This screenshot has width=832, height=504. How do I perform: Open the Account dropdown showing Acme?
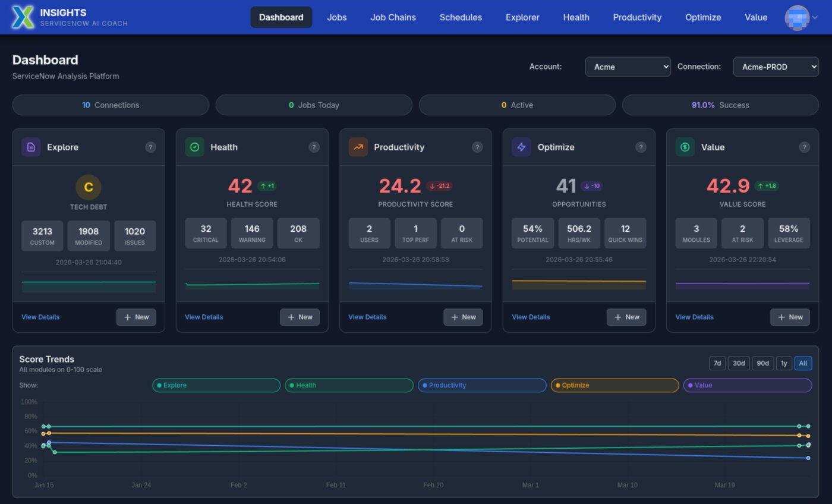coord(628,67)
